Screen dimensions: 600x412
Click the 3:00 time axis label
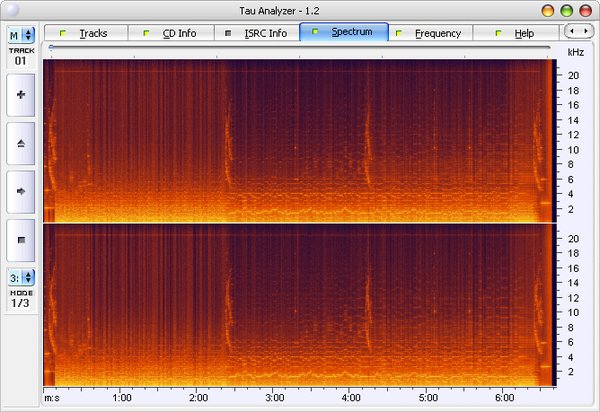274,398
